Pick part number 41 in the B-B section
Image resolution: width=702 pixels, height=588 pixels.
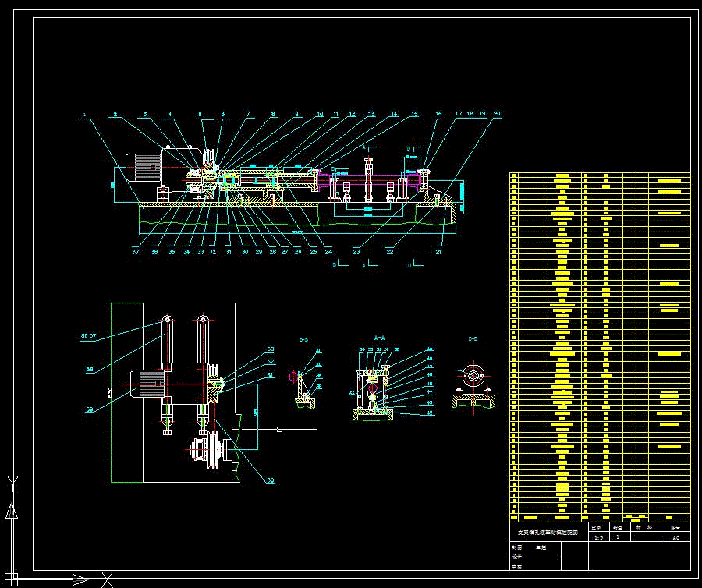319,351
